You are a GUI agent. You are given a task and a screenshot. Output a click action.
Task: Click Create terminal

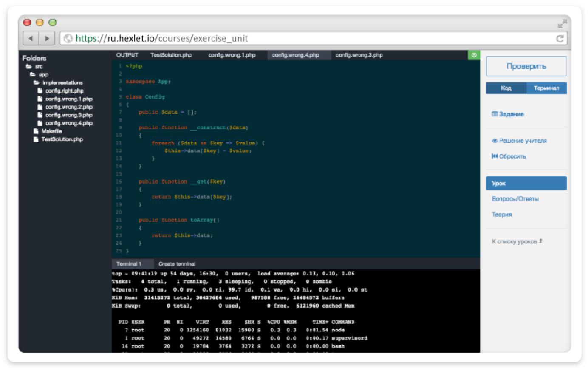(x=177, y=264)
